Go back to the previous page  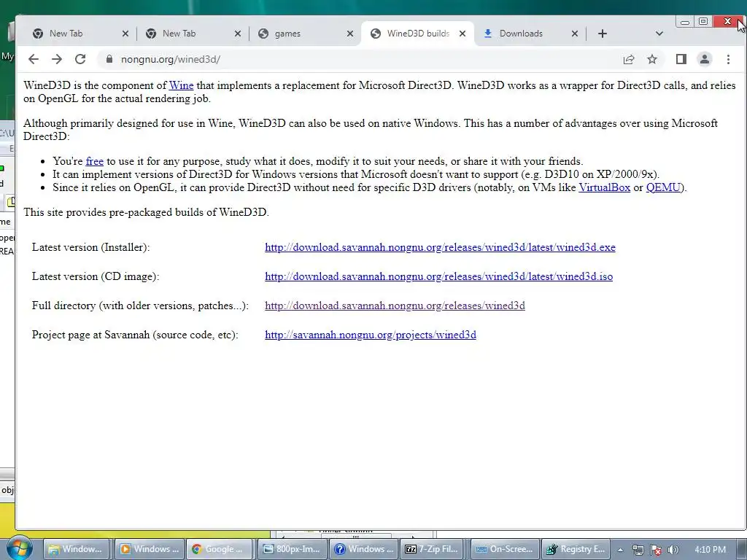pyautogui.click(x=34, y=59)
